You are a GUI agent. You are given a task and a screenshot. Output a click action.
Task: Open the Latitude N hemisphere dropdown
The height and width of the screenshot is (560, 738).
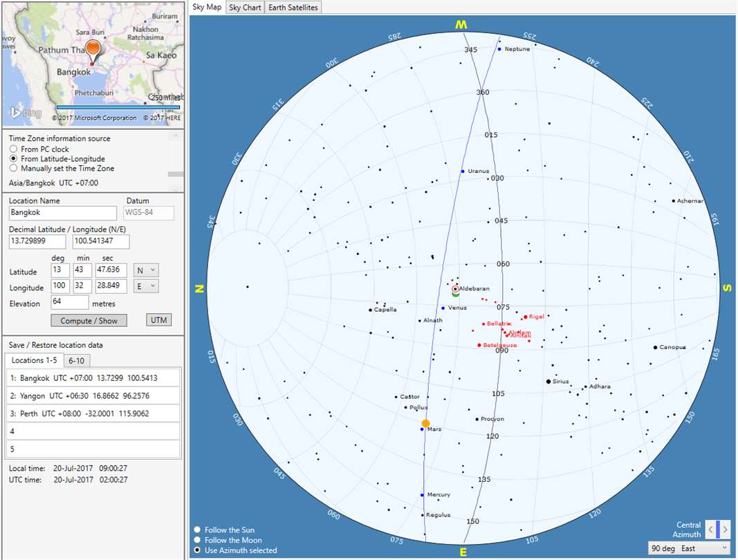tap(146, 270)
